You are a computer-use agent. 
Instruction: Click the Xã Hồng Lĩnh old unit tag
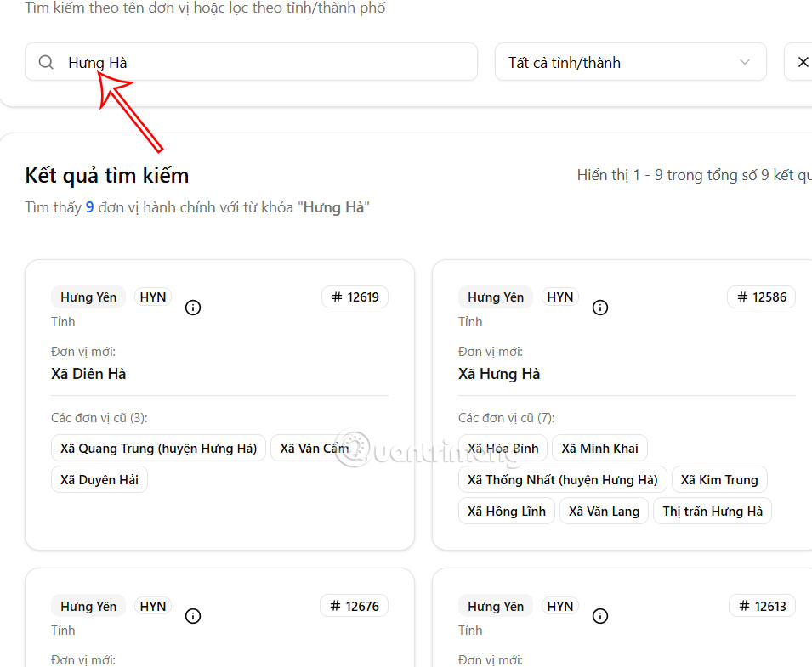(x=506, y=511)
